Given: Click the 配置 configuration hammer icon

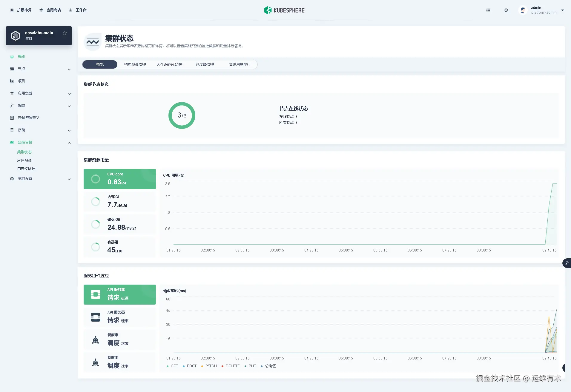Looking at the screenshot, I should pos(12,105).
